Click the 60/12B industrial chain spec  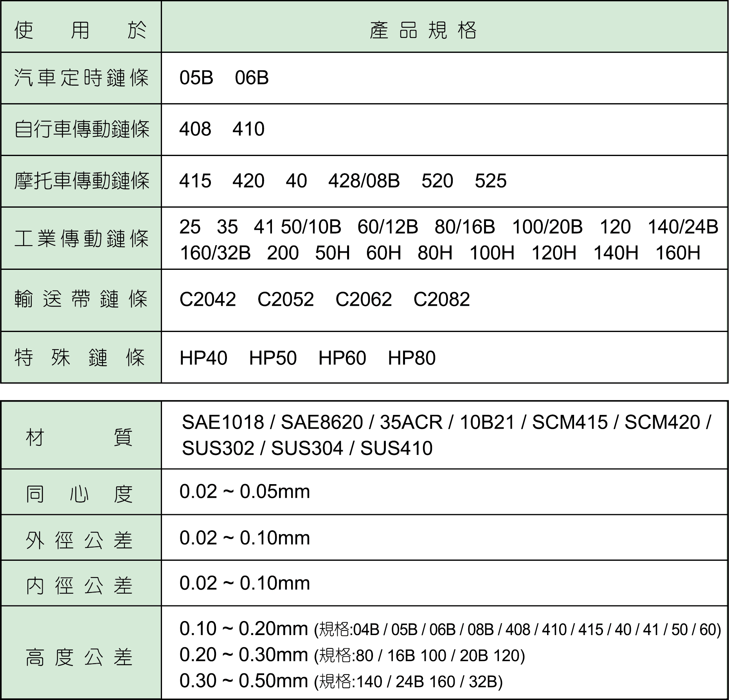pyautogui.click(x=387, y=227)
